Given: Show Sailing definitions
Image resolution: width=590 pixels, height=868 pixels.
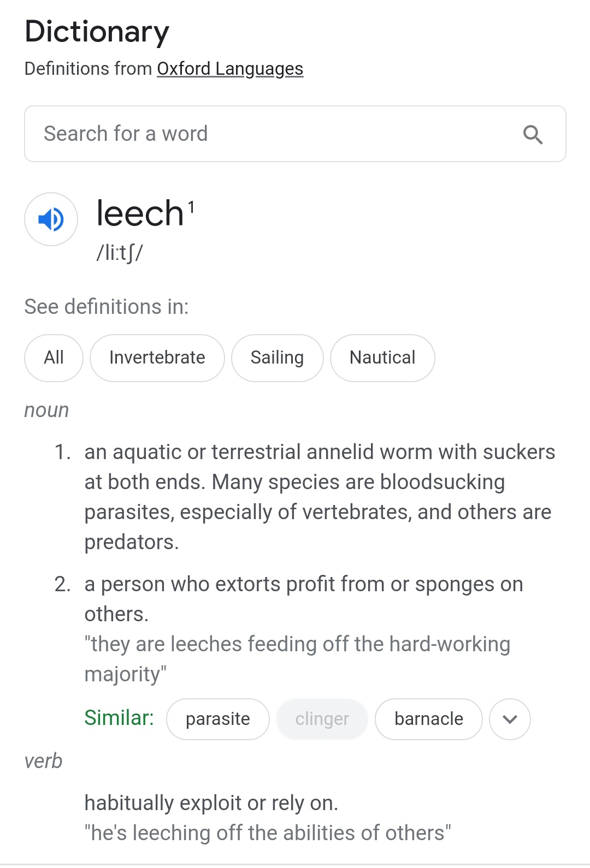Looking at the screenshot, I should (277, 358).
